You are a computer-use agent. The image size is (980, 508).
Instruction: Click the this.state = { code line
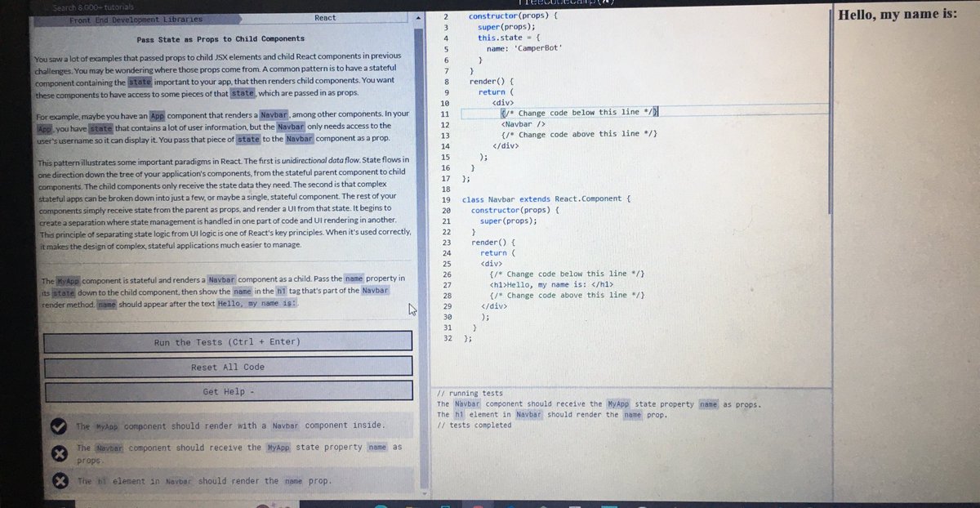509,38
